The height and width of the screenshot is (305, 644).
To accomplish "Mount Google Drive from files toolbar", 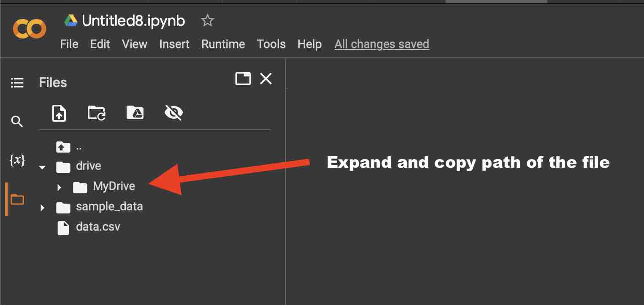I will point(135,113).
